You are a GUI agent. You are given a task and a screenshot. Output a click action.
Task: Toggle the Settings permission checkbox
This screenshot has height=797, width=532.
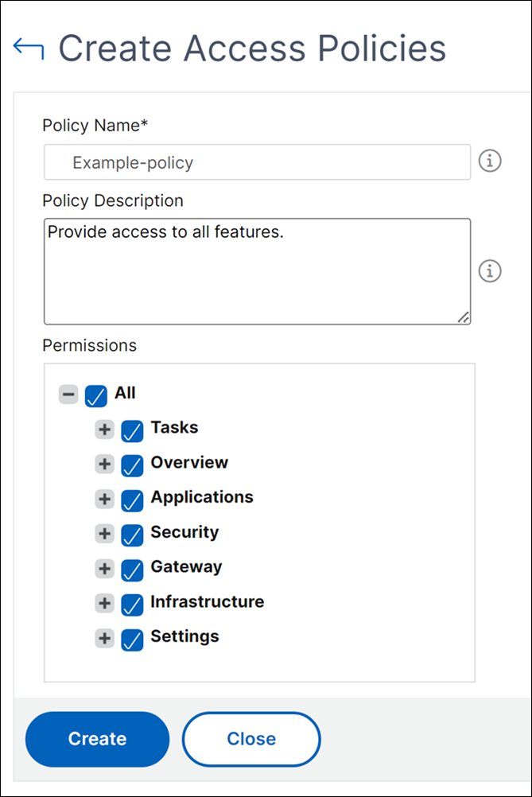point(132,640)
